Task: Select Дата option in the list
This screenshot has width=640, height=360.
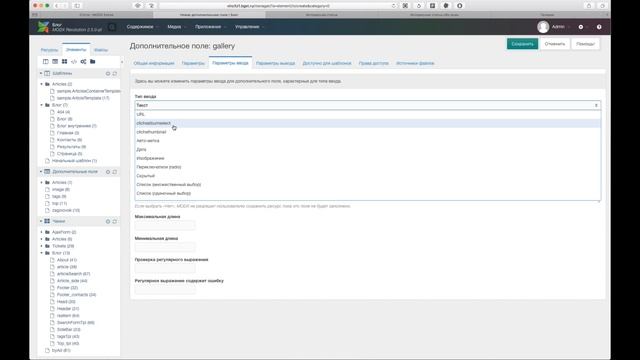Action: (368, 150)
